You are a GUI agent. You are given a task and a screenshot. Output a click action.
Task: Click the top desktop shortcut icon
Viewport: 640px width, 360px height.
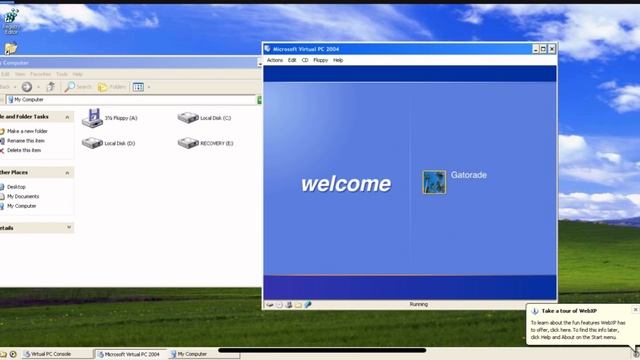click(11, 17)
